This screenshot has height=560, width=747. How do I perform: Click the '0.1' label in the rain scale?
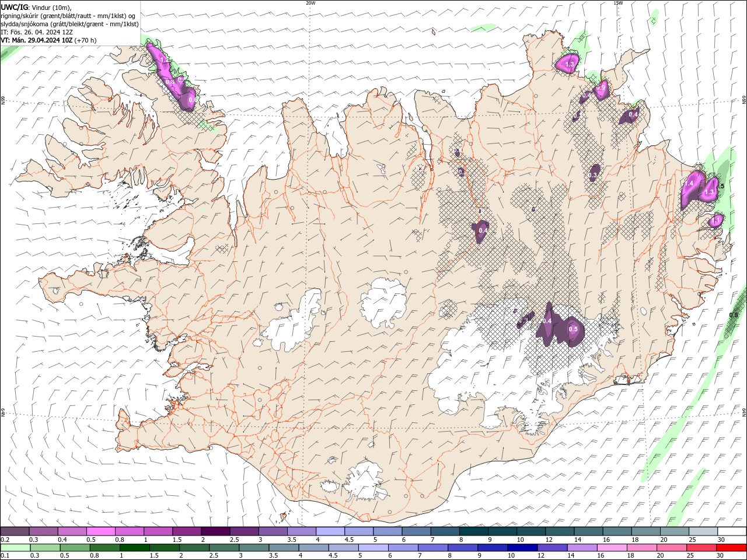(5, 556)
